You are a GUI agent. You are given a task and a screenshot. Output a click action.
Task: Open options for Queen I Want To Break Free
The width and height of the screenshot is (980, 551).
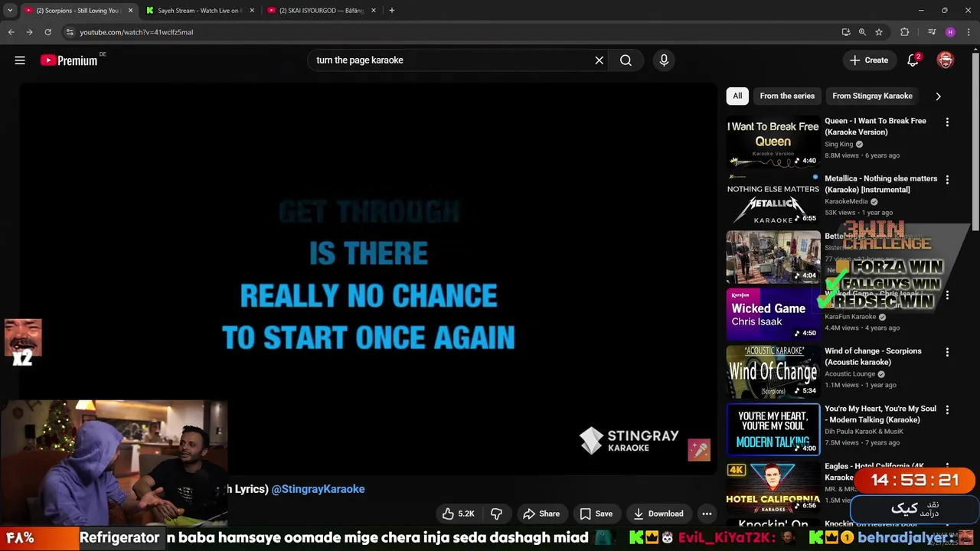coord(947,122)
